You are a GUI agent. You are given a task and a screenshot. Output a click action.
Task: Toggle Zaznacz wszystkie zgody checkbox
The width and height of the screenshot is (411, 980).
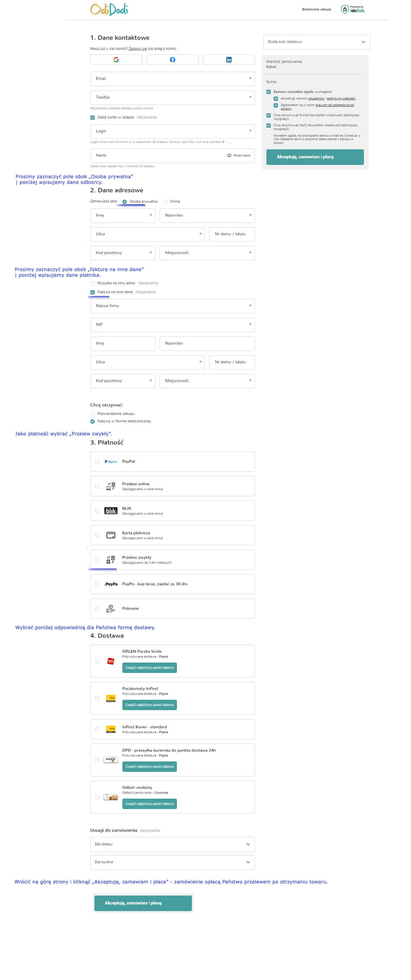point(268,92)
